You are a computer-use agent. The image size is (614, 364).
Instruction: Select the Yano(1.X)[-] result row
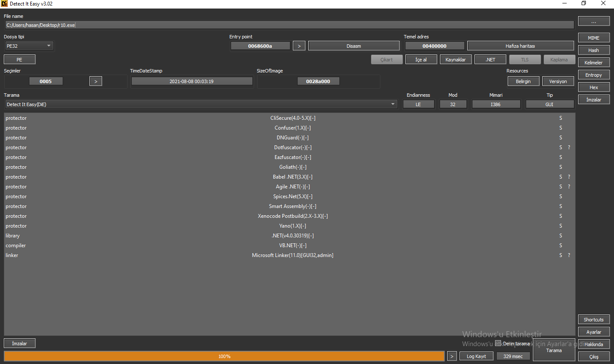pos(290,226)
